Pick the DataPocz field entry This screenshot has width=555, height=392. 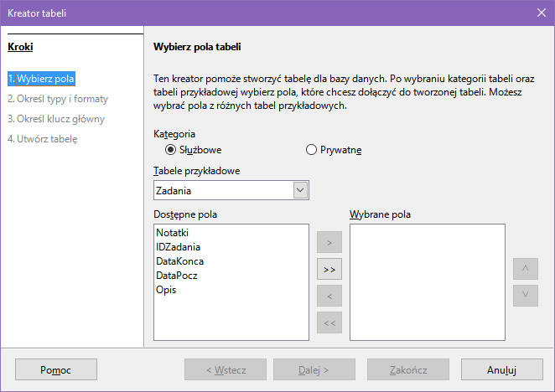tap(177, 275)
